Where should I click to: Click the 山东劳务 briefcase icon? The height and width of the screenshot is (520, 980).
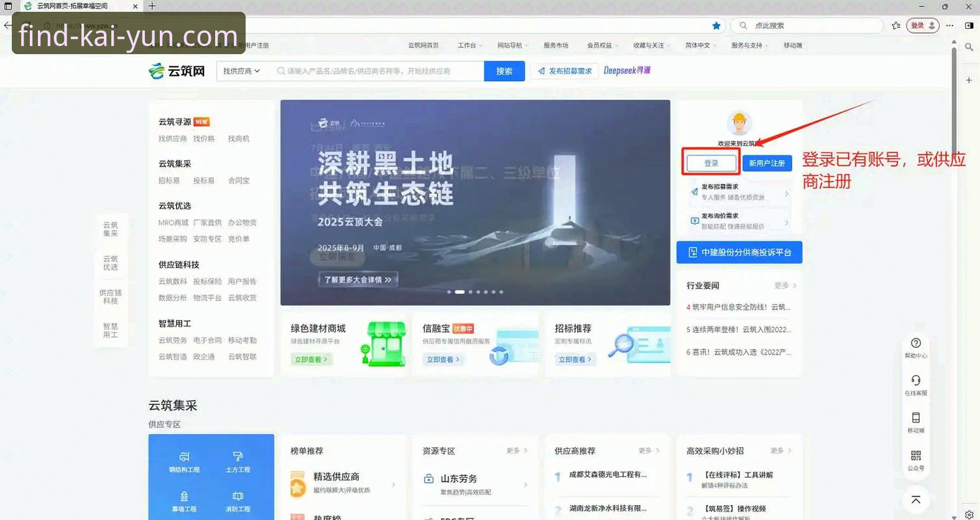pyautogui.click(x=428, y=479)
